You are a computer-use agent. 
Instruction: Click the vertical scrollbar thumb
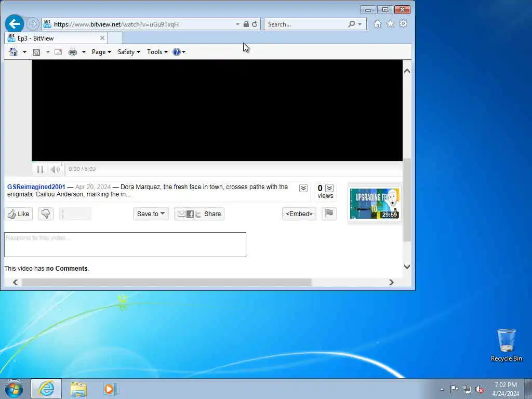point(407,200)
